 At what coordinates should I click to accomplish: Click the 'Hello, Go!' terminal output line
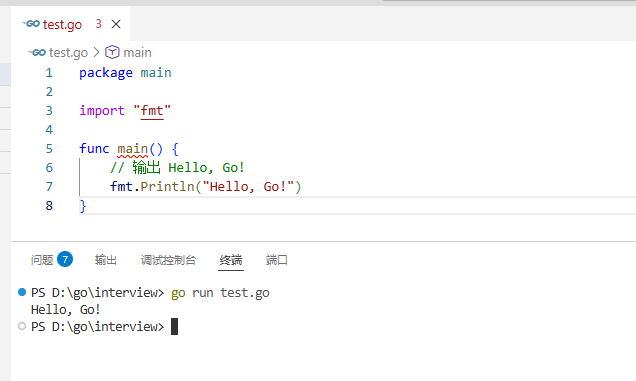65,310
